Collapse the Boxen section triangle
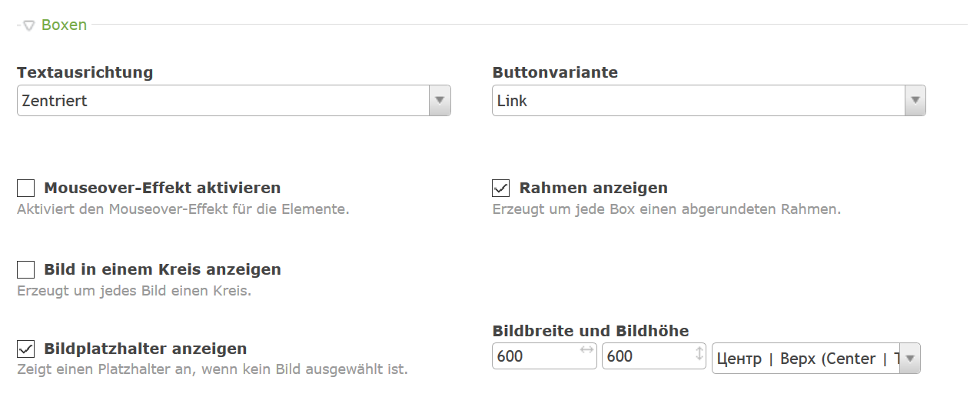The height and width of the screenshot is (414, 980). [28, 25]
